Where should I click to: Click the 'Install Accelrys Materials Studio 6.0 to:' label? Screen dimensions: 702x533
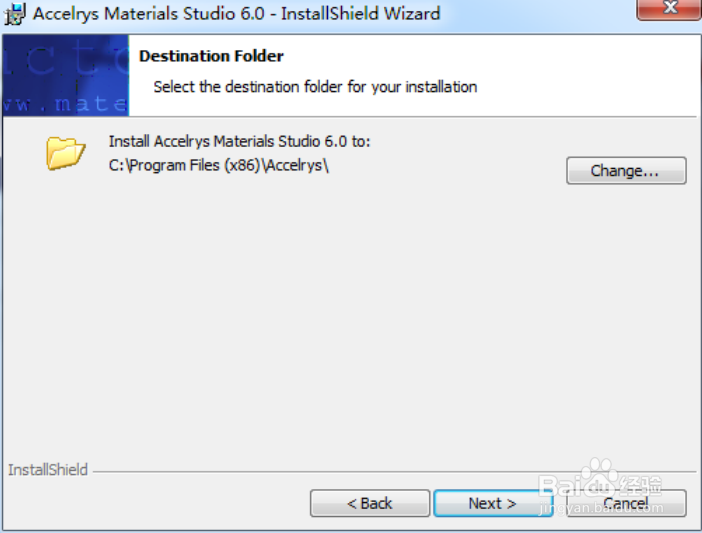pos(240,141)
